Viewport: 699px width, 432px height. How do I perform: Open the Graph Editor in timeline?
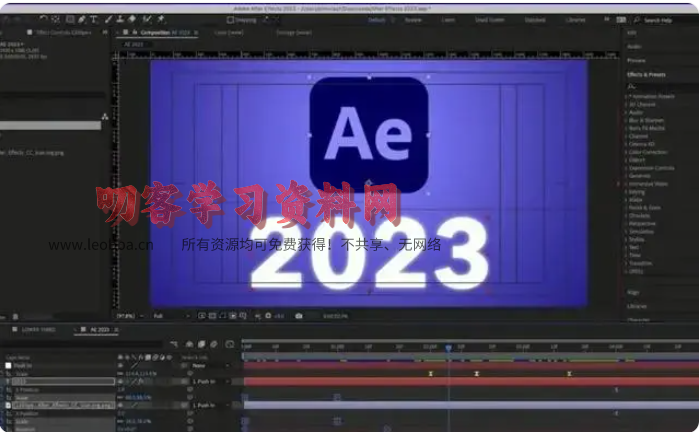click(x=230, y=344)
